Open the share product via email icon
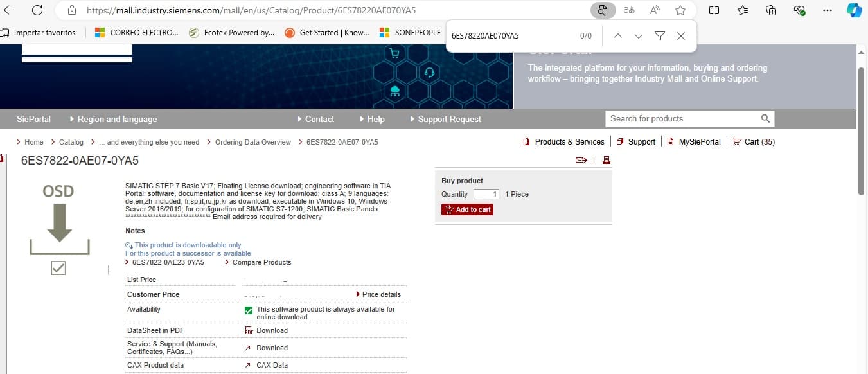 coord(582,159)
